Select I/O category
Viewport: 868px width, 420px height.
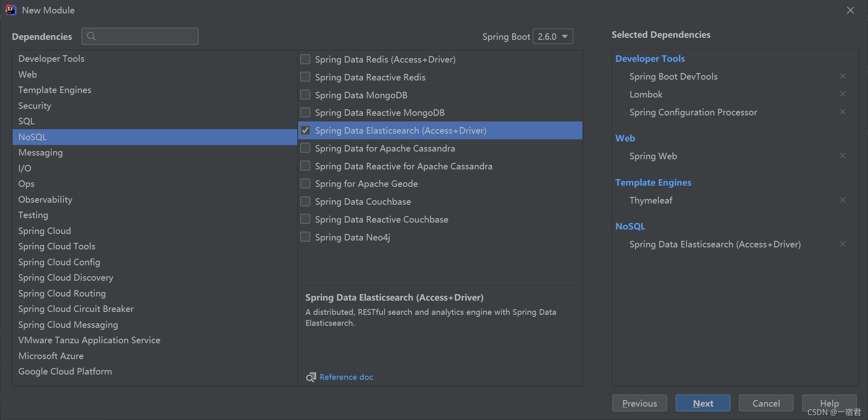(155, 168)
